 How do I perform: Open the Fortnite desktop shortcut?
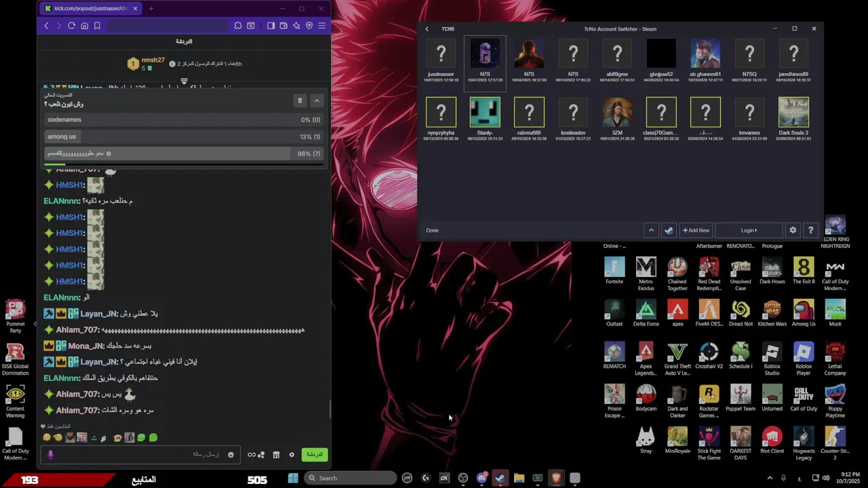(x=614, y=271)
